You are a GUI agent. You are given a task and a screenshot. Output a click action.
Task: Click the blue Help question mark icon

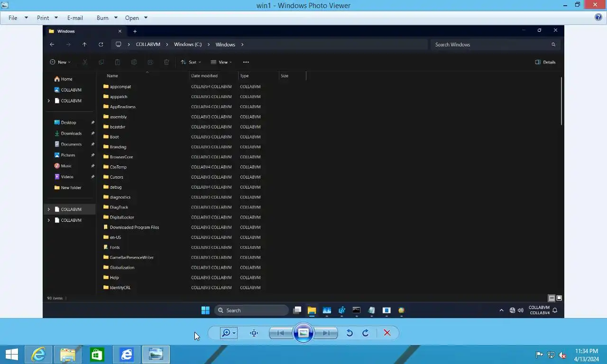pyautogui.click(x=598, y=17)
